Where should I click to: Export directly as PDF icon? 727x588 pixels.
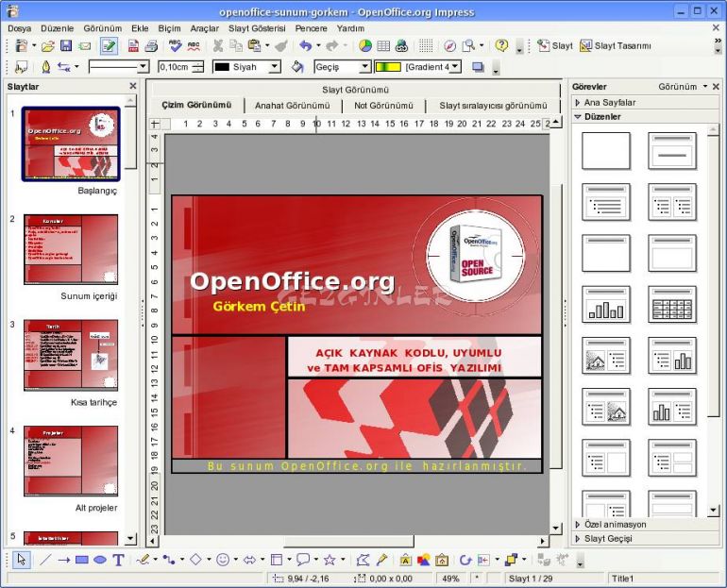[x=133, y=46]
